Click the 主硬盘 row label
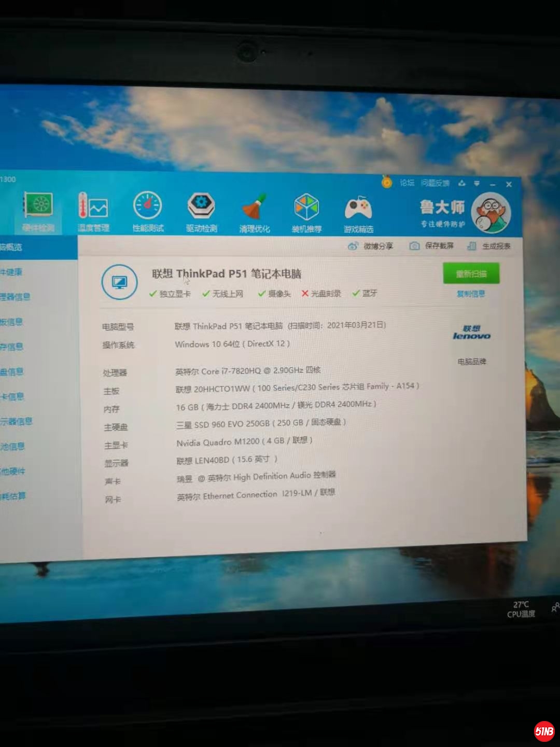This screenshot has width=560, height=747. pos(116,427)
